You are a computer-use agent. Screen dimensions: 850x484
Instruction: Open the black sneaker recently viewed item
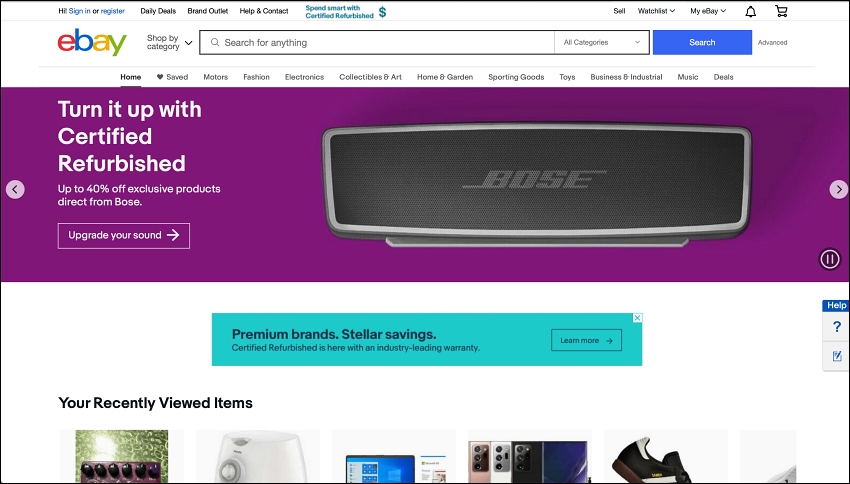coord(666,456)
